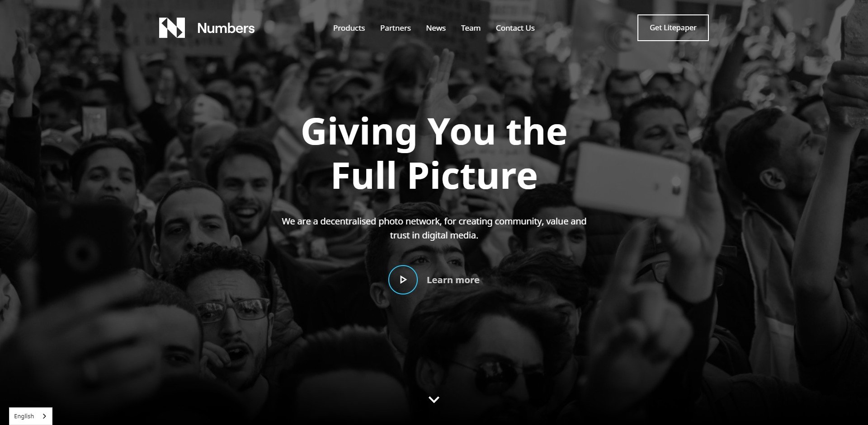Open the Products menu item
The image size is (868, 425).
(x=349, y=28)
